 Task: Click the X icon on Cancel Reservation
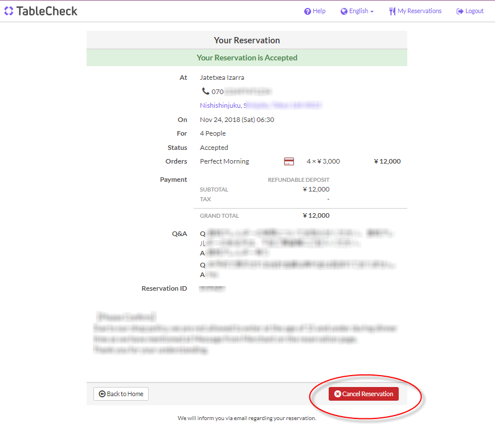(337, 394)
